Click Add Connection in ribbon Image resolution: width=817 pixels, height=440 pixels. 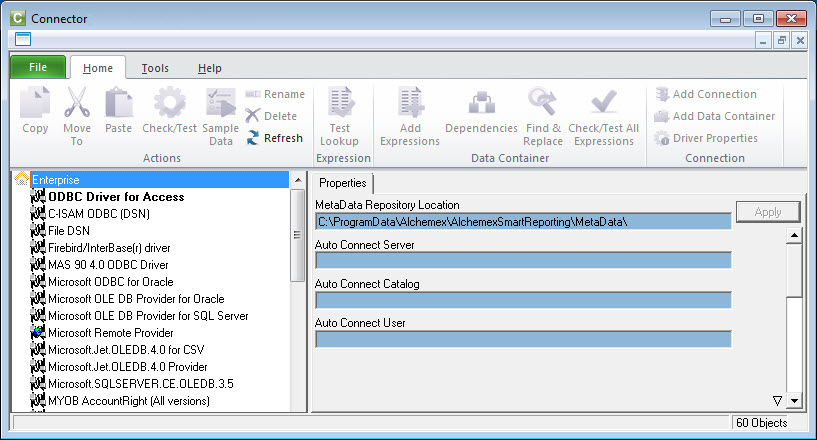coord(706,94)
